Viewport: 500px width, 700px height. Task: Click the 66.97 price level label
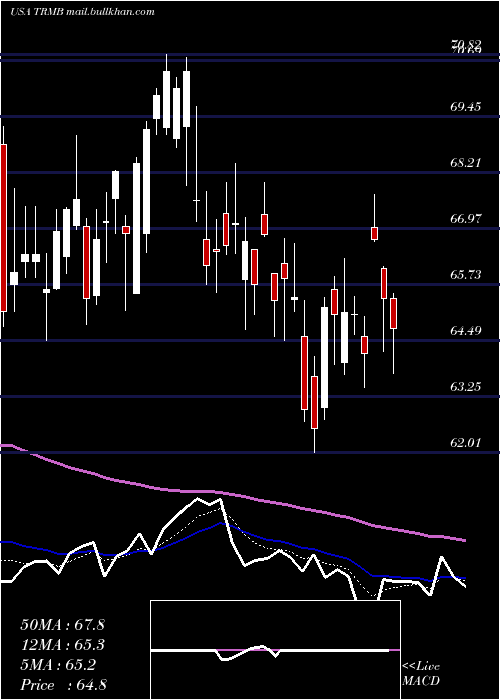coord(466,219)
